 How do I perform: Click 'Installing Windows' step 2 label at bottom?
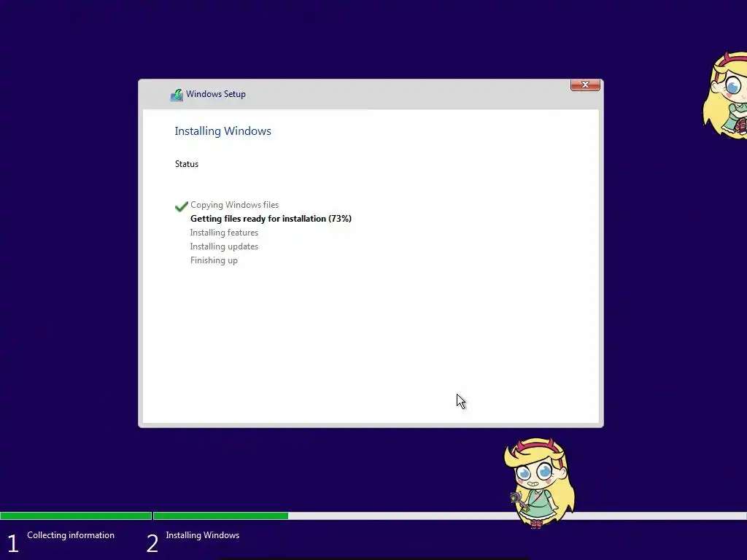203,535
